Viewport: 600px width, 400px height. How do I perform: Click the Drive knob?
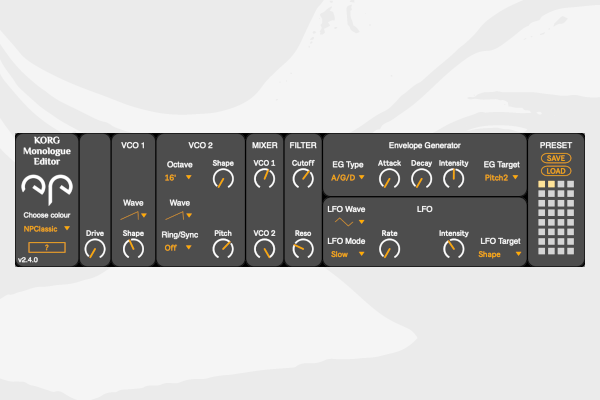point(95,252)
